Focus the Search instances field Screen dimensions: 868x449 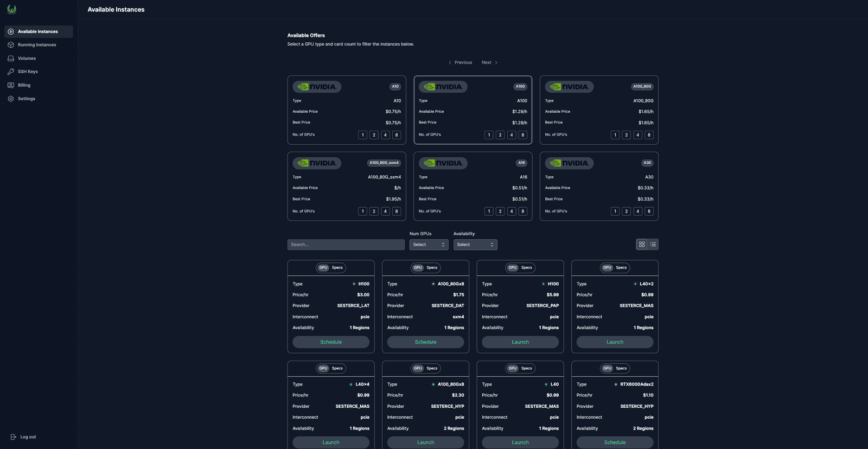346,245
